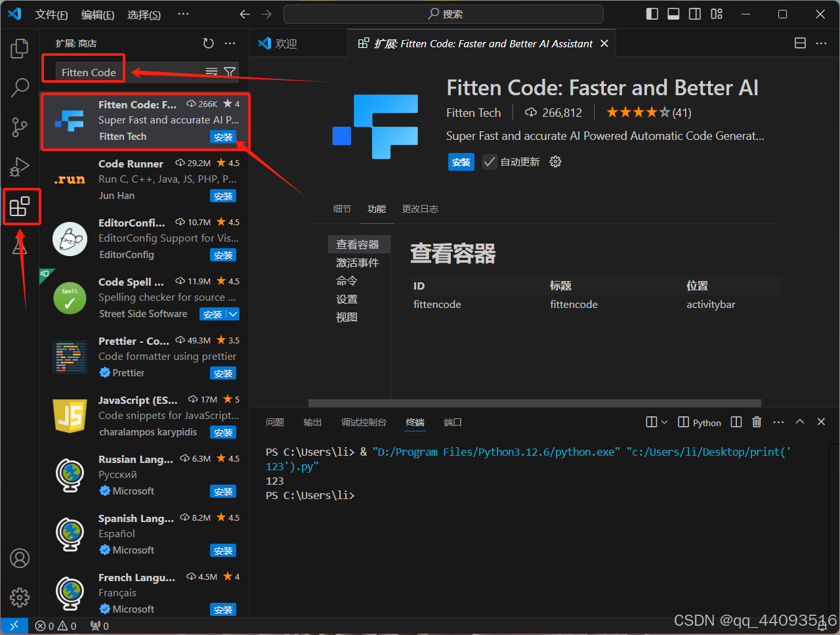
Task: Open the remote window status icon
Action: 14,626
